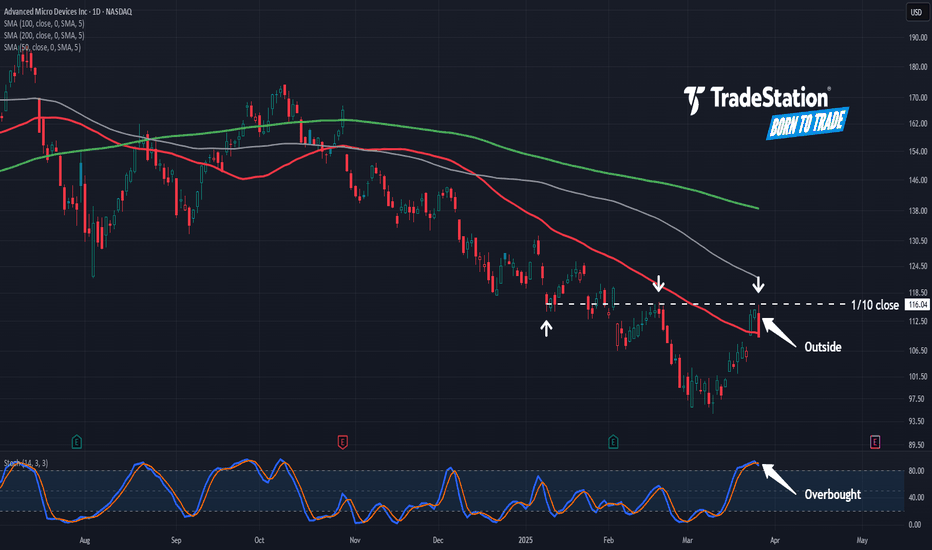The width and height of the screenshot is (932, 550).
Task: Select the SMA 50 indicator legend
Action: coord(42,47)
